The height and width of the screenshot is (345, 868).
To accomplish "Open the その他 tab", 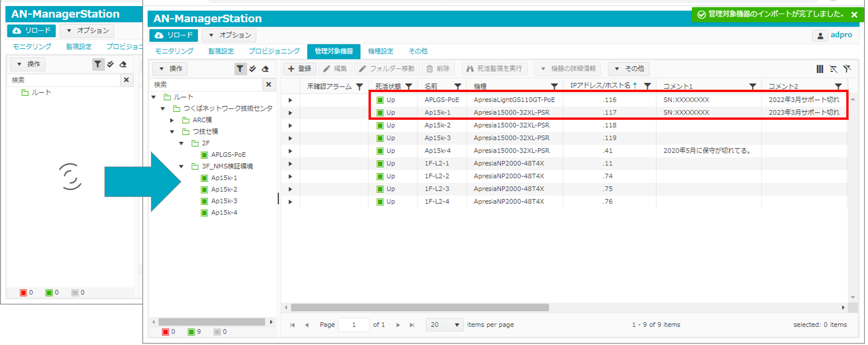I will 418,51.
